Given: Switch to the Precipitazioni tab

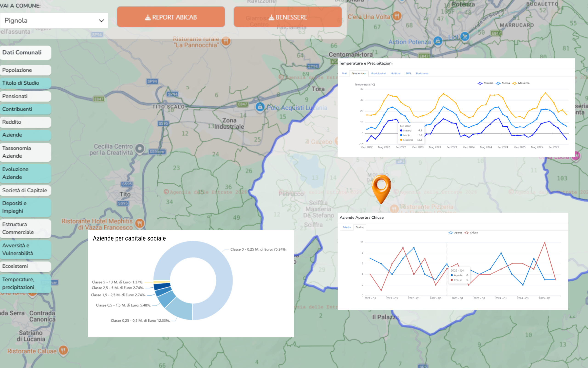Looking at the screenshot, I should point(378,73).
